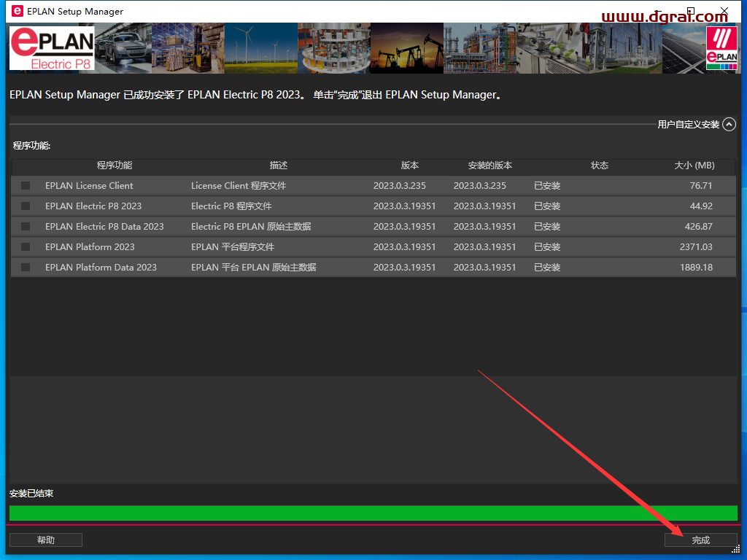Click the EPLAN app icon in title bar

(x=18, y=11)
